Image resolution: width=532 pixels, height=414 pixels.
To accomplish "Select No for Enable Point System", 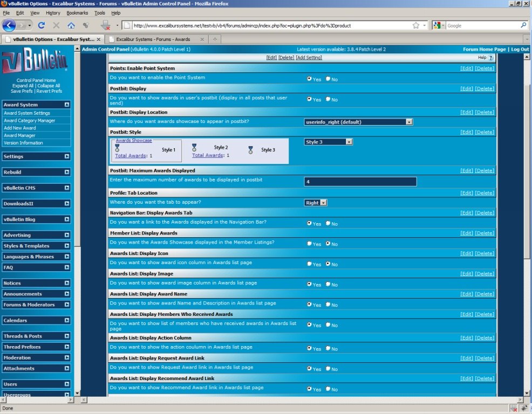I will pyautogui.click(x=328, y=79).
